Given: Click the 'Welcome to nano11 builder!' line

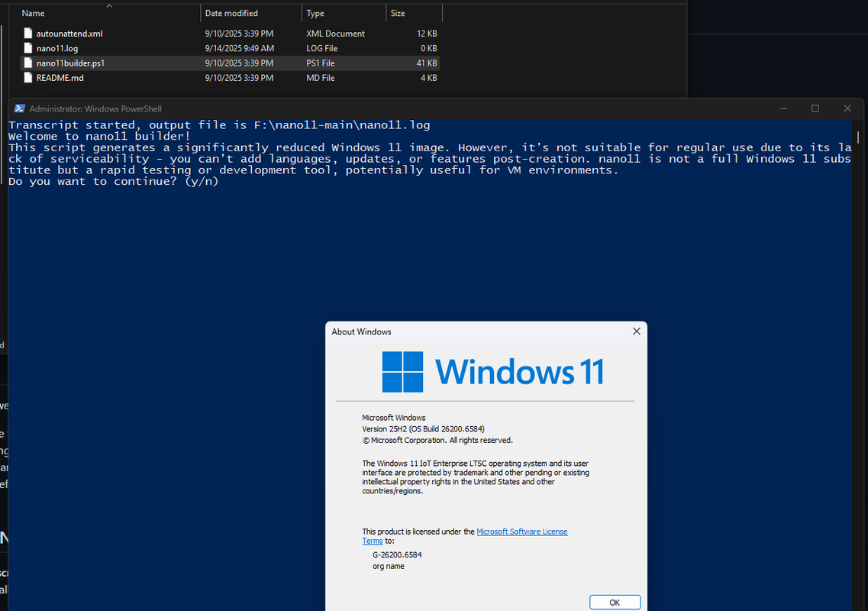Looking at the screenshot, I should [100, 136].
